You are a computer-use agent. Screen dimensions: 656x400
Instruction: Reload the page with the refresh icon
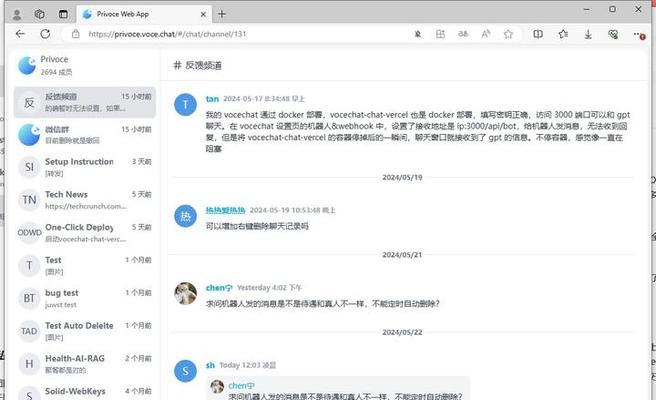coord(45,34)
